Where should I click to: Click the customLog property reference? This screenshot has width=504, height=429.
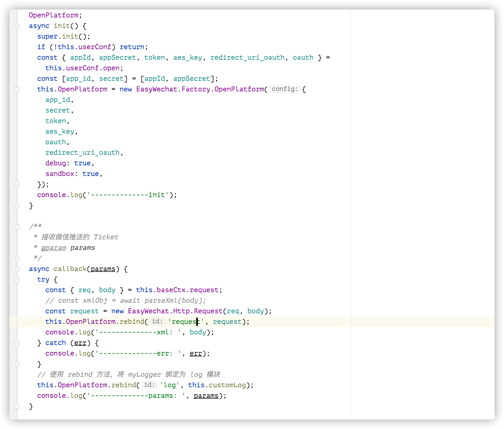point(228,385)
